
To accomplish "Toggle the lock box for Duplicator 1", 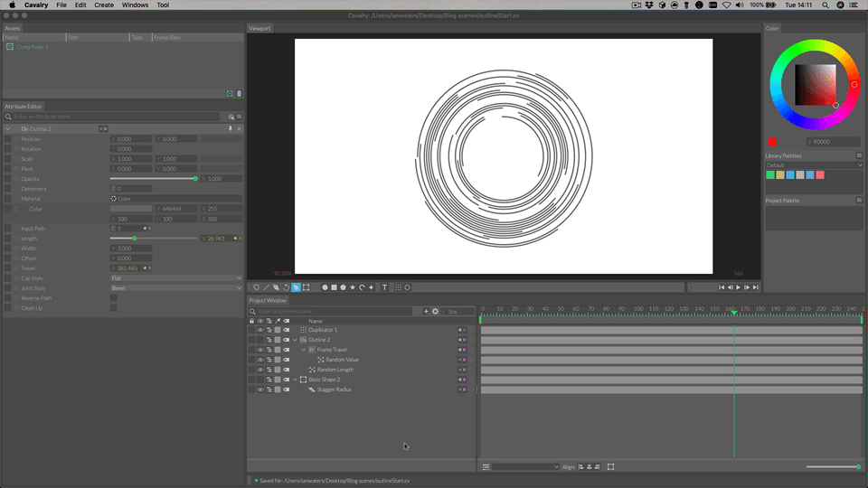I will pos(252,331).
